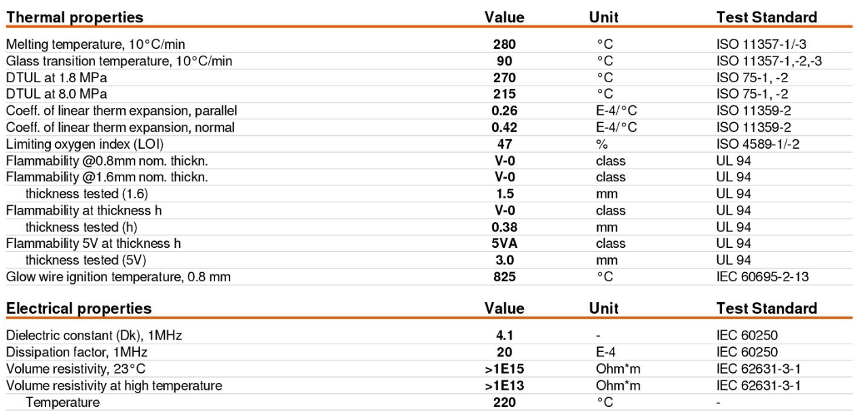Click the Electrical properties section heading
Viewport: 868px width, 417px height.
click(79, 308)
